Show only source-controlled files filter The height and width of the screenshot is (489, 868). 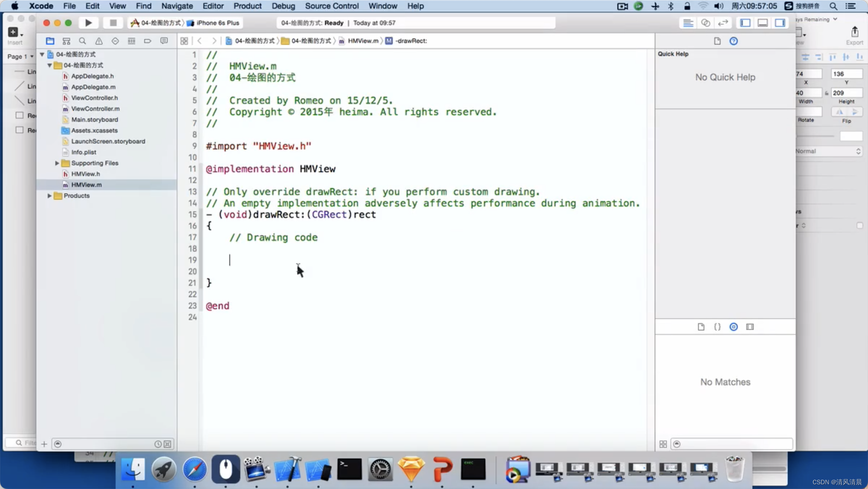point(167,444)
